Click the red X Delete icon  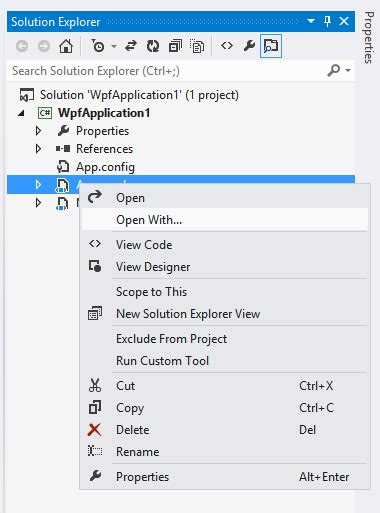tap(95, 429)
